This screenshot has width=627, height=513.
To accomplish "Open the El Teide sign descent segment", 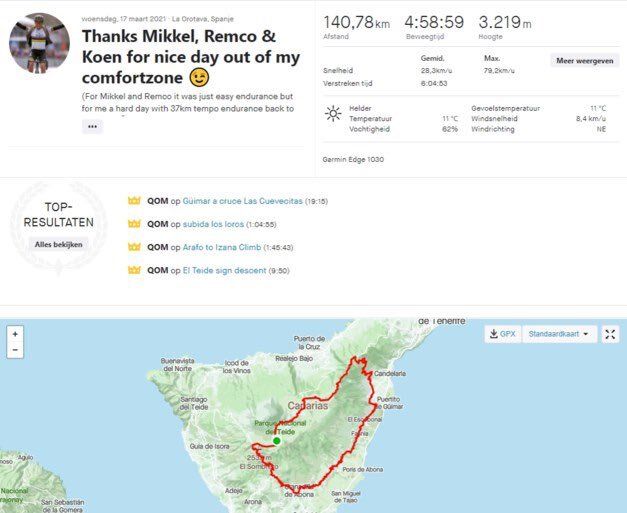I will point(224,271).
